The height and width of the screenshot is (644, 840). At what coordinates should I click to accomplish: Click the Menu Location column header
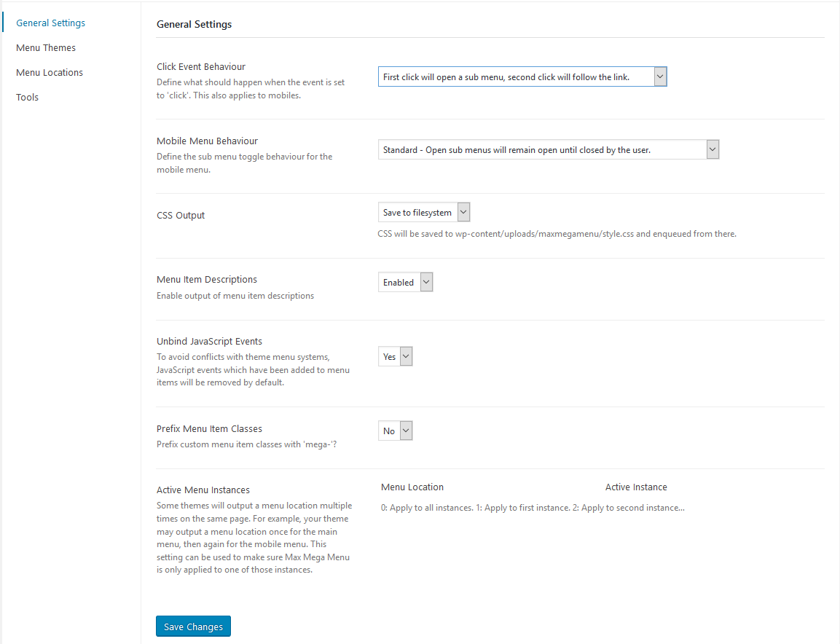(x=412, y=487)
